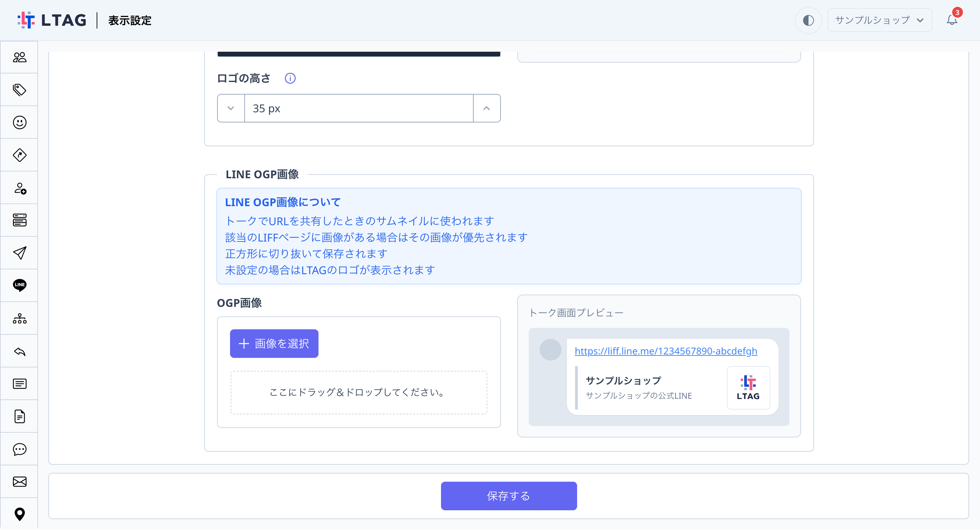Open the map pin sidebar icon

pos(19,514)
